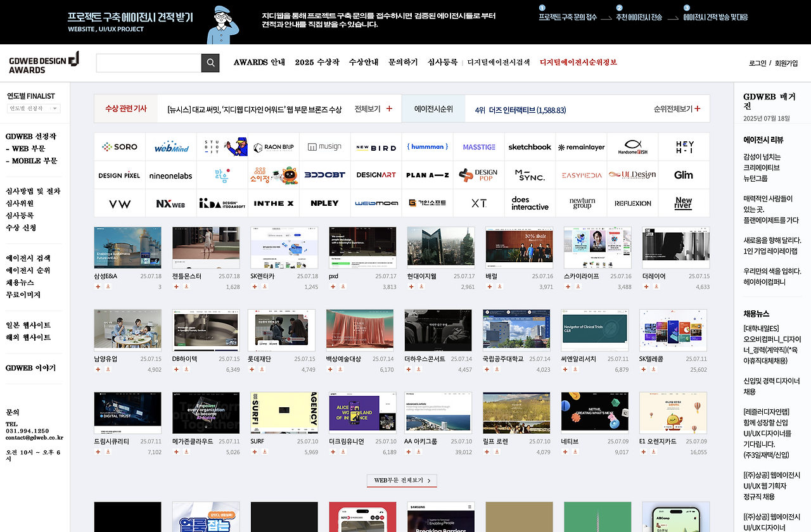Click the WEB부문 전체보기 button

(x=402, y=481)
